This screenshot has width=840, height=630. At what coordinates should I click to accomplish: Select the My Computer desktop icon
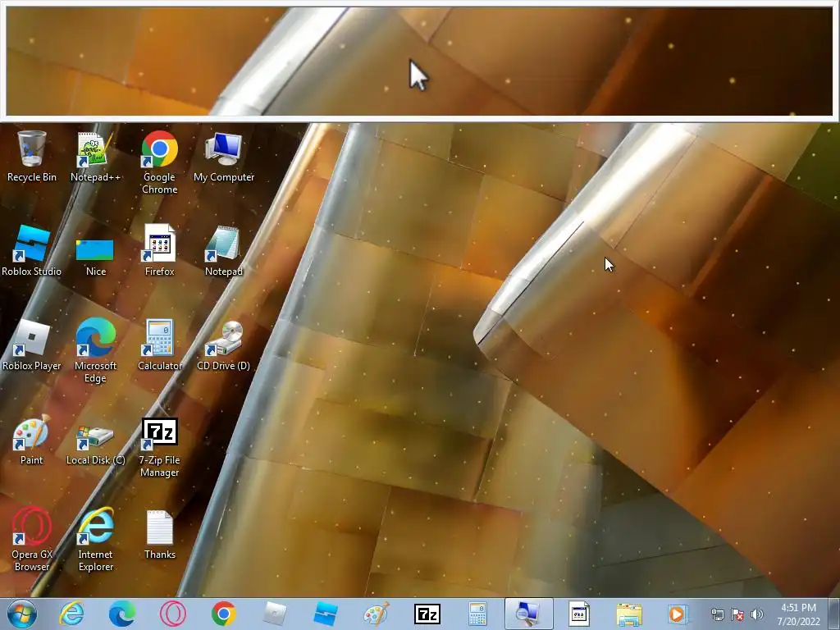tap(224, 156)
